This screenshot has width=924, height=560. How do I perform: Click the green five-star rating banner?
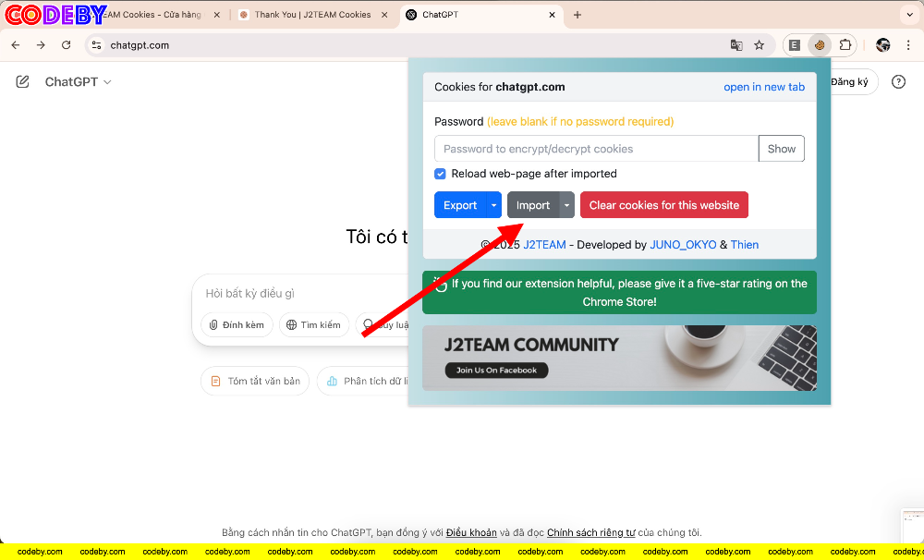[619, 292]
